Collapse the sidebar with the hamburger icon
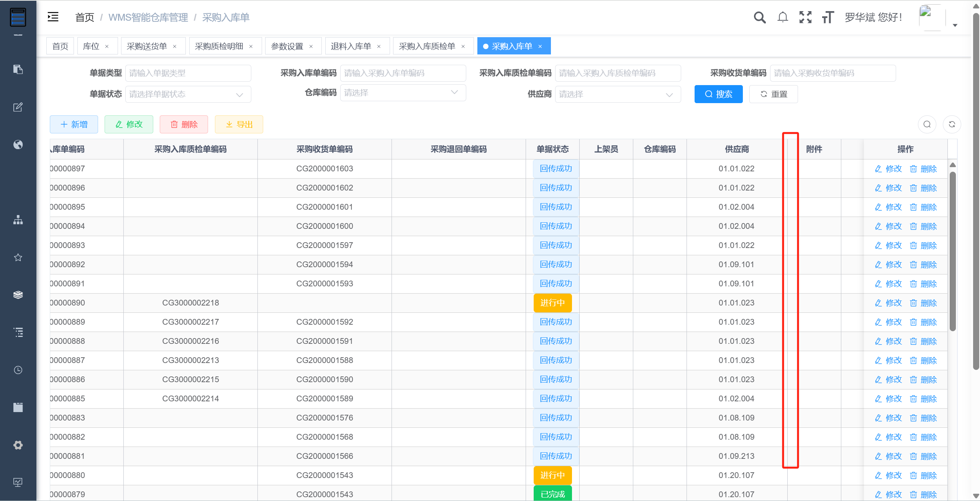The width and height of the screenshot is (980, 501). tap(53, 17)
